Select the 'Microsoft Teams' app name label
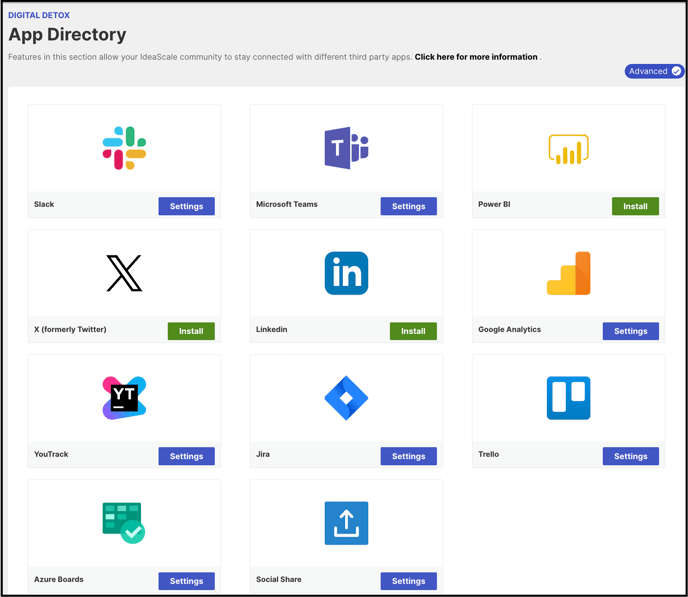 click(287, 204)
